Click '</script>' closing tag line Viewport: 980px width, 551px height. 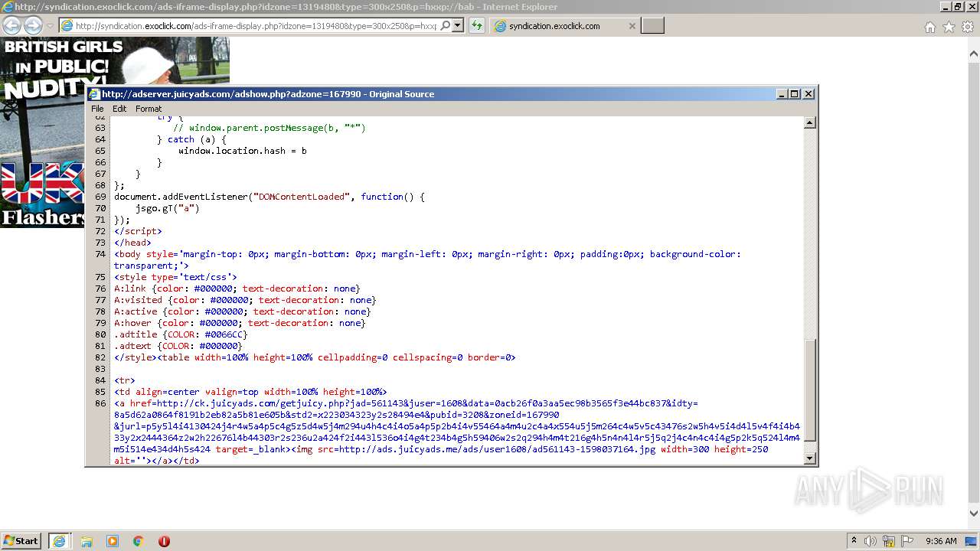click(x=138, y=231)
